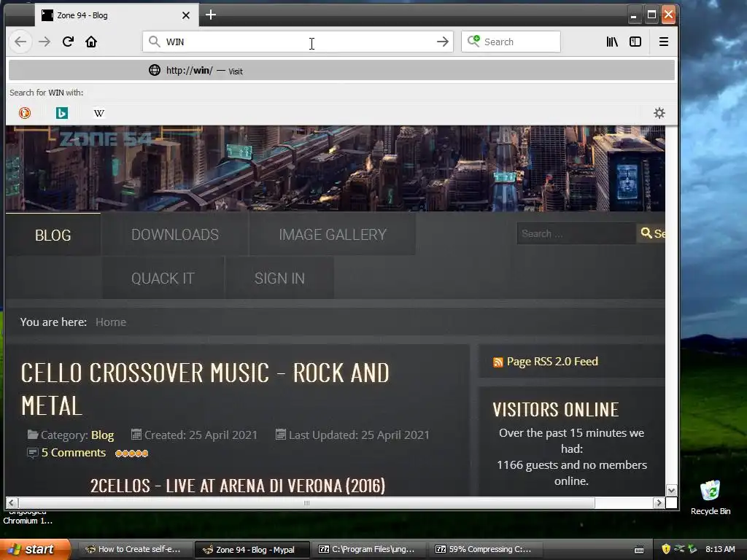Search WIN with DuckDuckGo icon
This screenshot has width=747, height=560.
click(x=25, y=113)
